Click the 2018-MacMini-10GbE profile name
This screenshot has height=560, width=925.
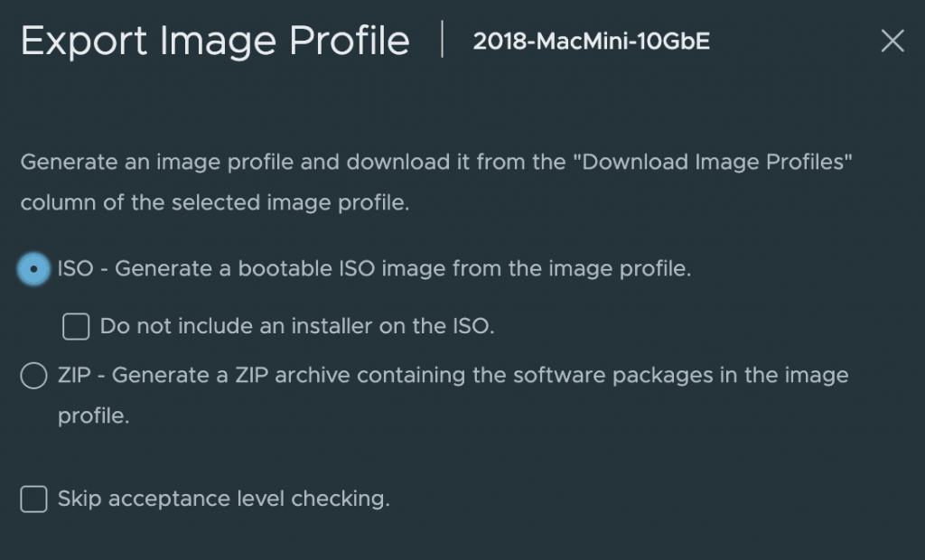coord(591,42)
